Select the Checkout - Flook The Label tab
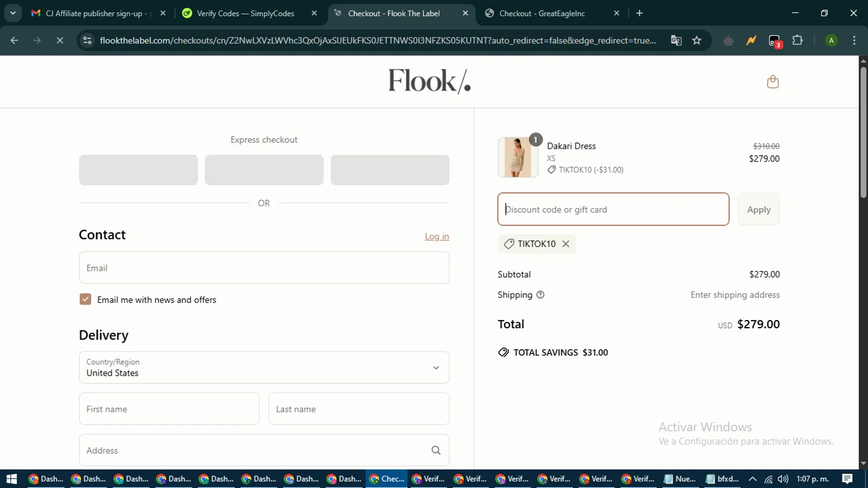868x488 pixels. click(401, 13)
